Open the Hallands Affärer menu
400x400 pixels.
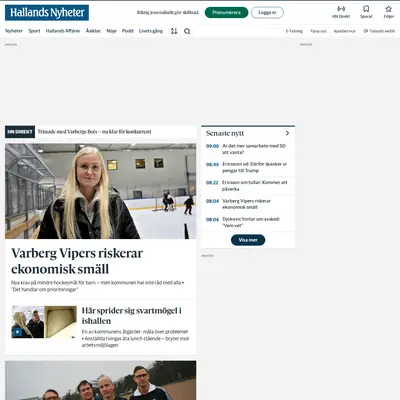click(63, 31)
